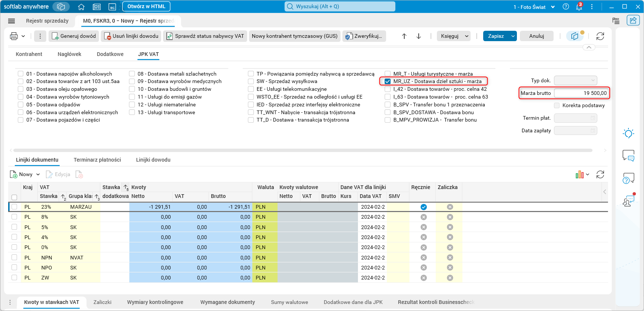Check SW Sprzedaż wysyłkowa option
The height and width of the screenshot is (311, 644).
pyautogui.click(x=251, y=82)
